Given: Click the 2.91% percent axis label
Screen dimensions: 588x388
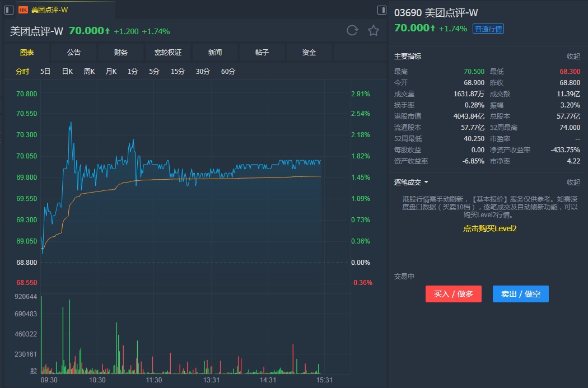Looking at the screenshot, I should point(361,94).
